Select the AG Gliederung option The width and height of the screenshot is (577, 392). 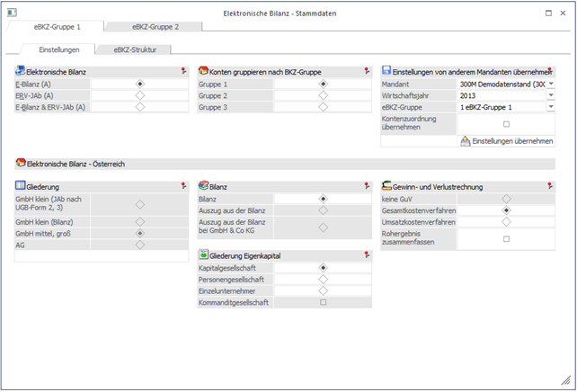[x=139, y=245]
